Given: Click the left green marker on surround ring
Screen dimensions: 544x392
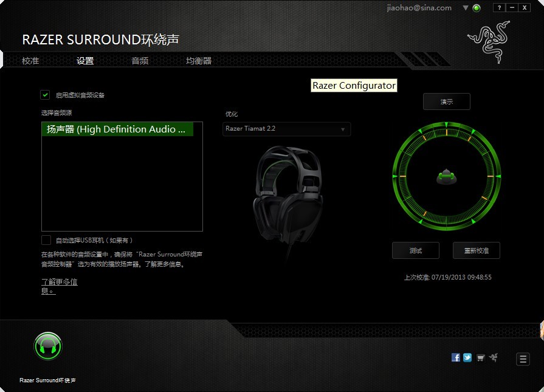Looking at the screenshot, I should tap(394, 177).
